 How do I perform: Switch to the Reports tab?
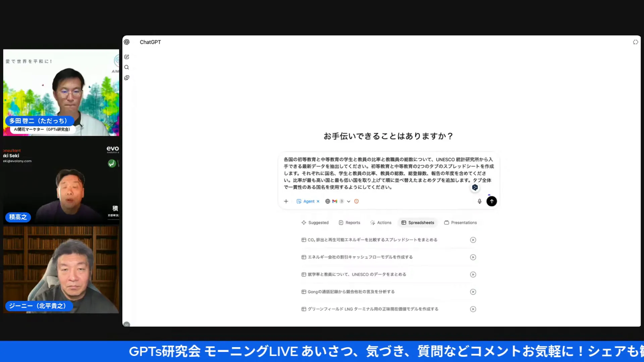click(349, 223)
